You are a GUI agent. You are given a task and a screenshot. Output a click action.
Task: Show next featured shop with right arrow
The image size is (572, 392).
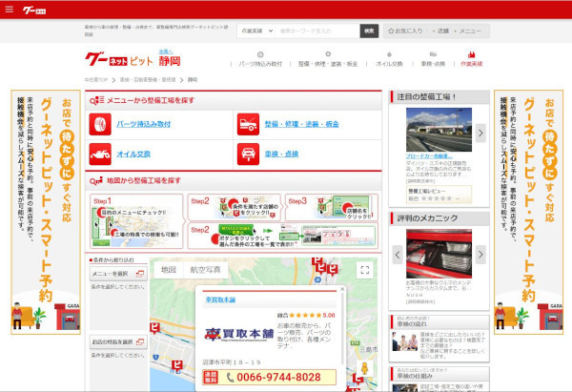point(481,134)
